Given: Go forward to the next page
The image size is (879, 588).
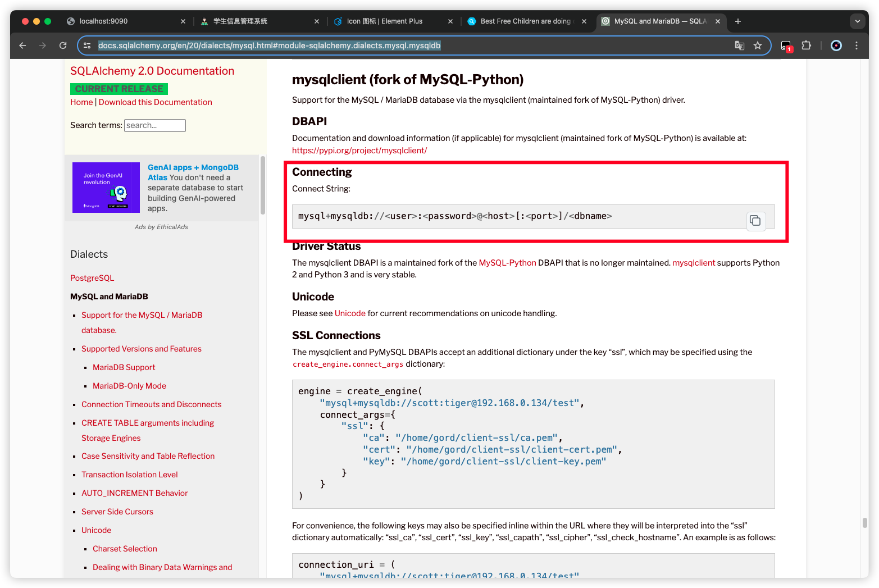Looking at the screenshot, I should 43,45.
